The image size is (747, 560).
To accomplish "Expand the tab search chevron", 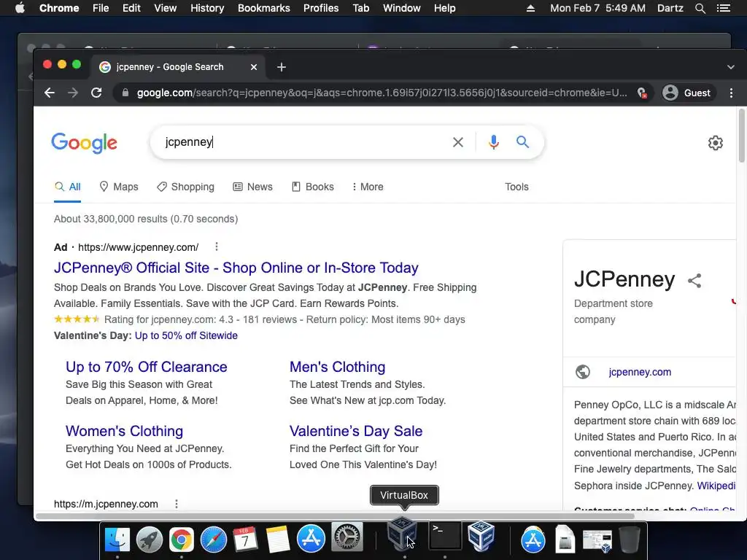I will click(731, 67).
